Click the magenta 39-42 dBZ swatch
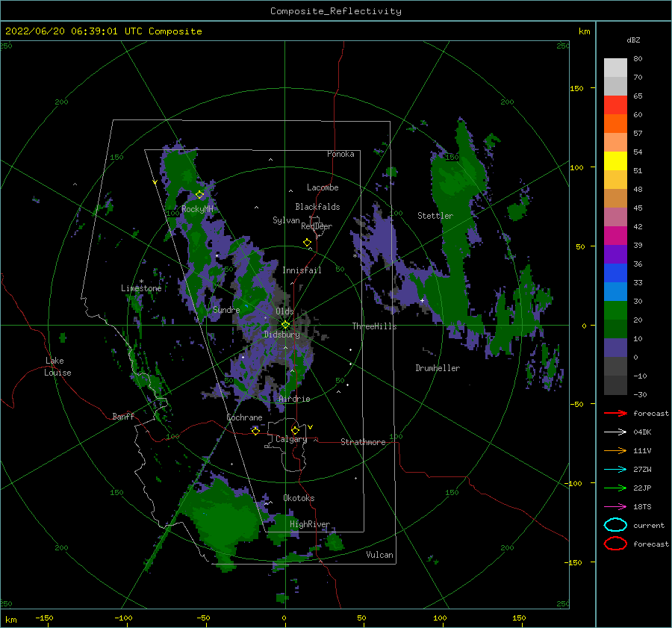Screen dimensions: 672x628 pos(615,236)
